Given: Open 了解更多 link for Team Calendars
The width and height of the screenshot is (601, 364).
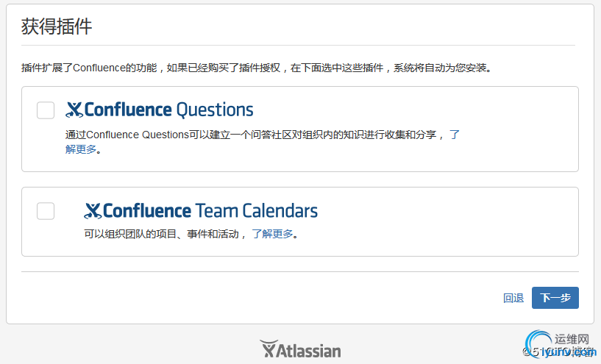Looking at the screenshot, I should [272, 234].
